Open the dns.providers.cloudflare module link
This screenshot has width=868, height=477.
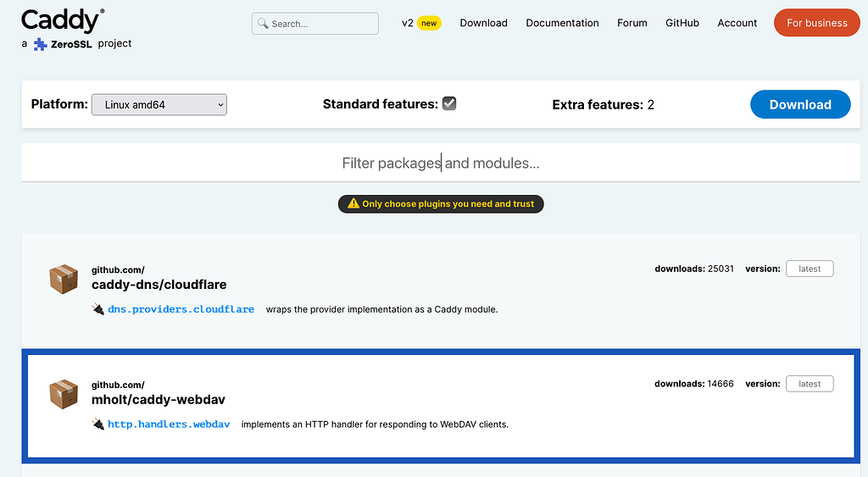(x=181, y=308)
